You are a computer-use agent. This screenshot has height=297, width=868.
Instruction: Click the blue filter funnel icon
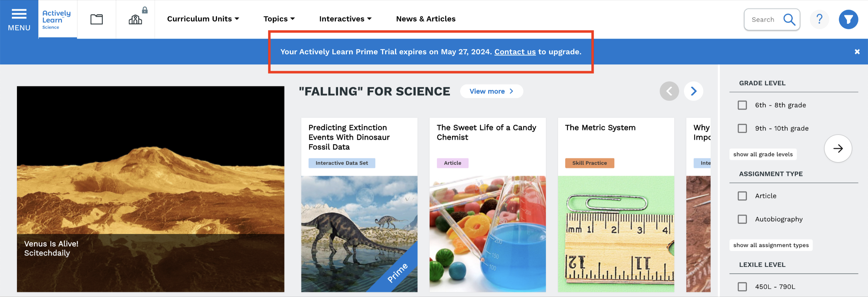coord(848,20)
